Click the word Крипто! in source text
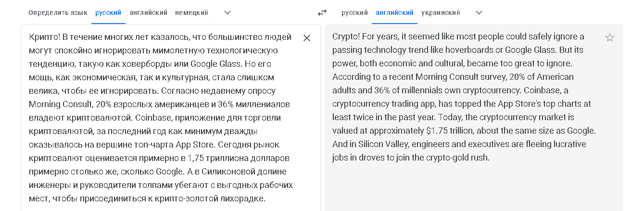644x211 pixels. pyautogui.click(x=45, y=37)
